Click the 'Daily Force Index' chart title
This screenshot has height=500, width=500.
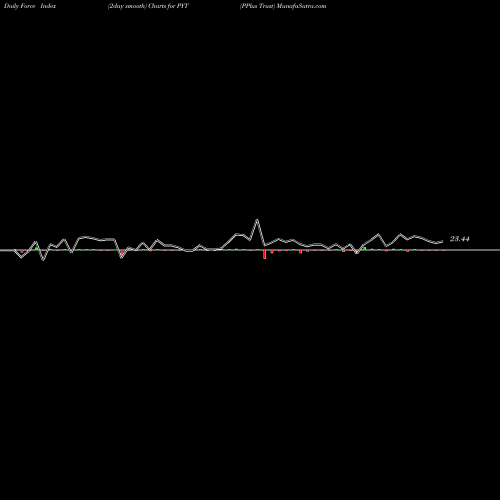tap(30, 6)
